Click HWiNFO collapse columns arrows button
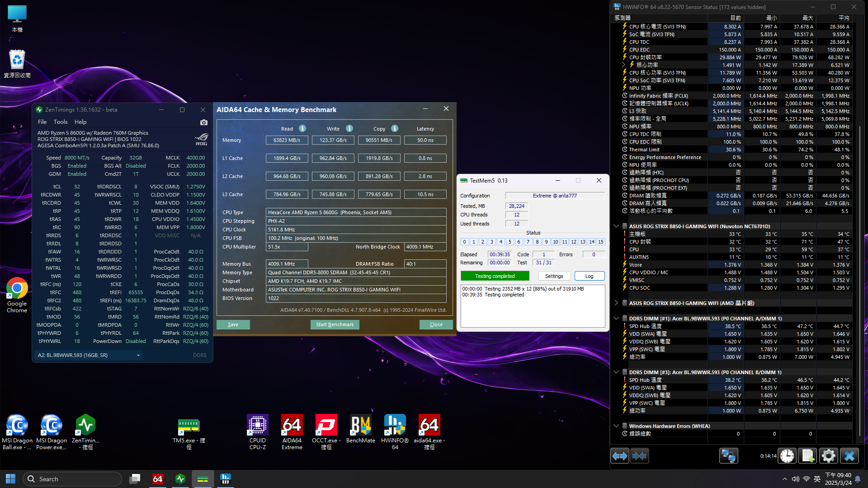Viewport: 868px width, 488px height. (x=639, y=456)
